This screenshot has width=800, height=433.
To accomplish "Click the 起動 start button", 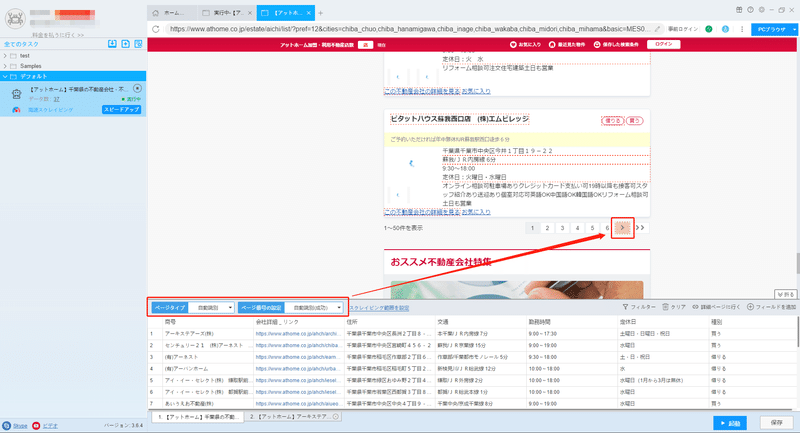I will pos(730,423).
